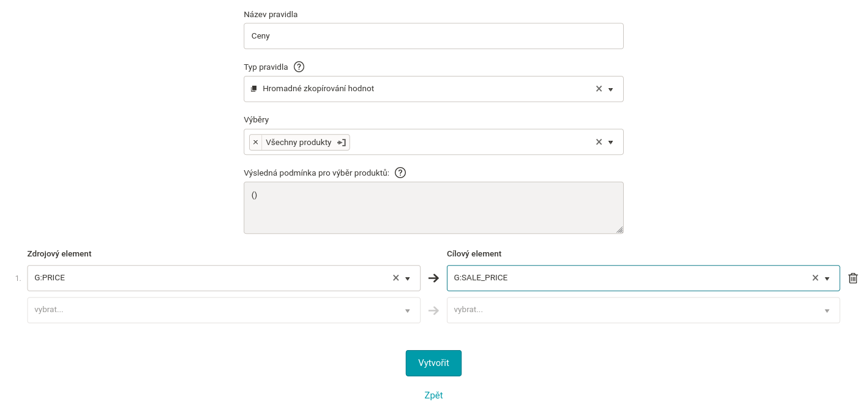Click the Vytvořit button
Screen dimensions: 868x407
[433, 363]
